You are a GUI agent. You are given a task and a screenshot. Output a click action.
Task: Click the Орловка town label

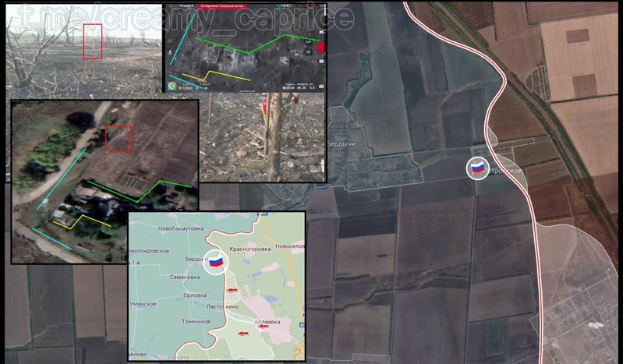(x=194, y=295)
